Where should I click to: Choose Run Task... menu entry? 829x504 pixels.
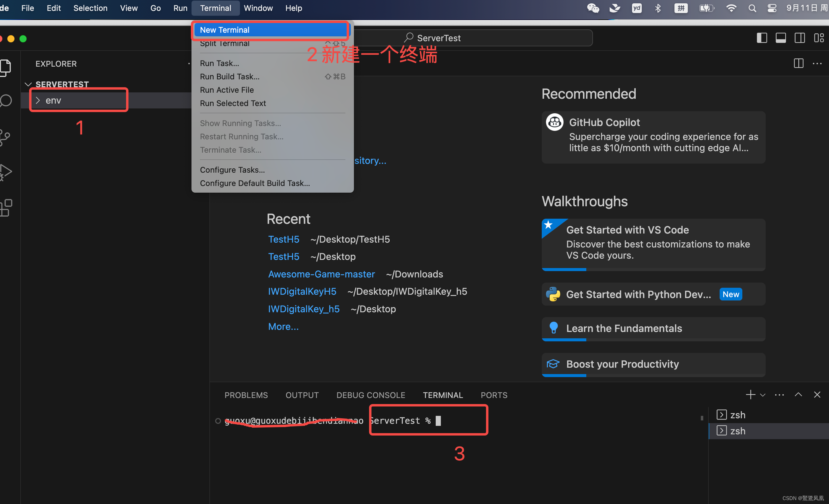click(x=272, y=63)
